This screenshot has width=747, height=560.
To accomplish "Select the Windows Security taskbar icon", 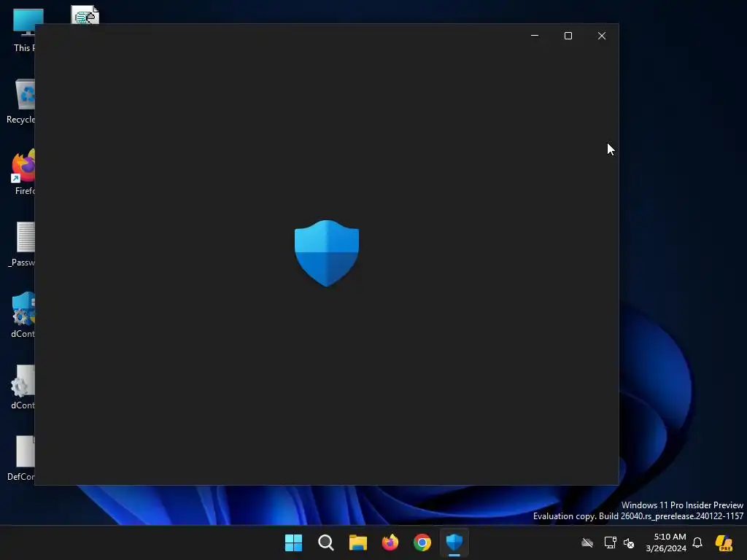I will pos(454,542).
